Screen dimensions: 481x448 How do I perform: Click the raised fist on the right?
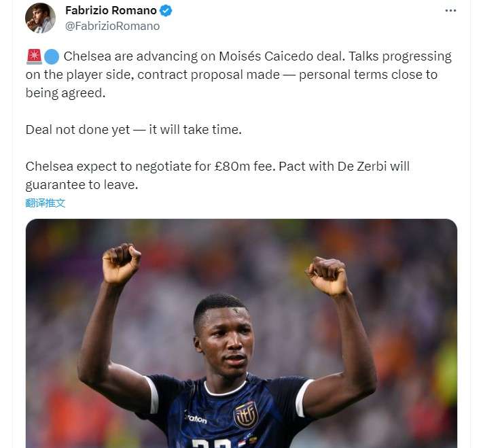pos(326,276)
